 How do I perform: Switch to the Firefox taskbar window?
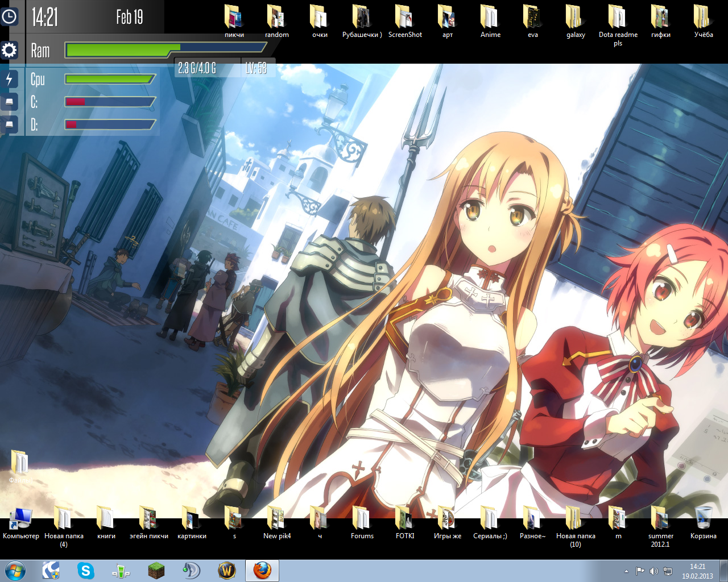coord(262,570)
